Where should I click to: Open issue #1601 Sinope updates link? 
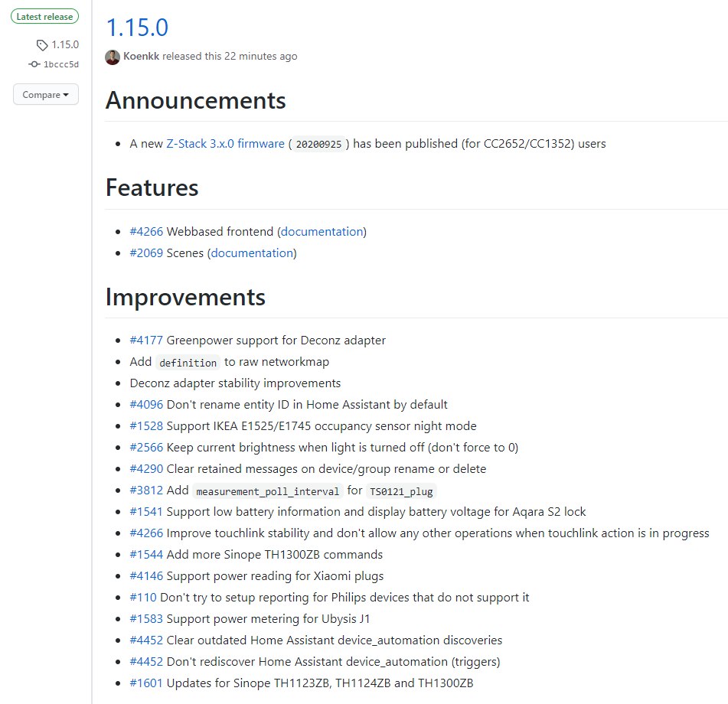[x=146, y=683]
